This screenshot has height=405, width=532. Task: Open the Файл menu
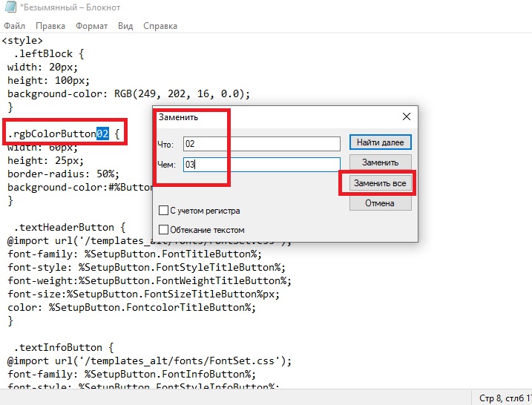(x=15, y=26)
